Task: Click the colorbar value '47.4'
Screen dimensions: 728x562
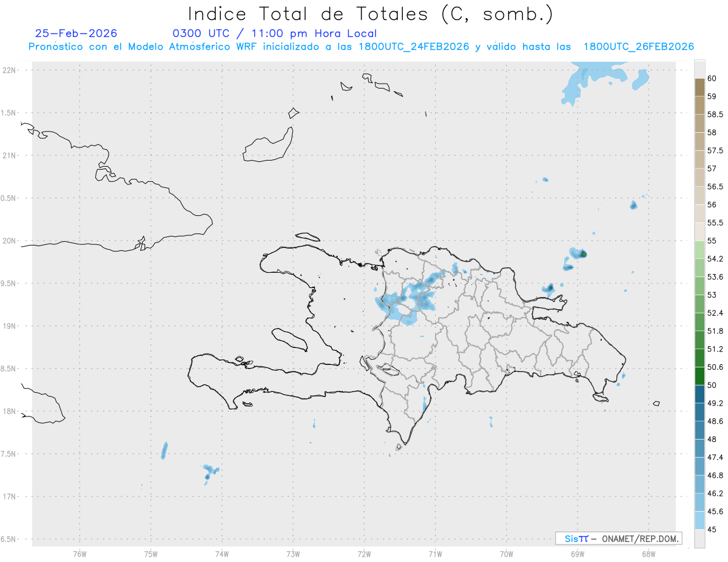Action: (715, 457)
